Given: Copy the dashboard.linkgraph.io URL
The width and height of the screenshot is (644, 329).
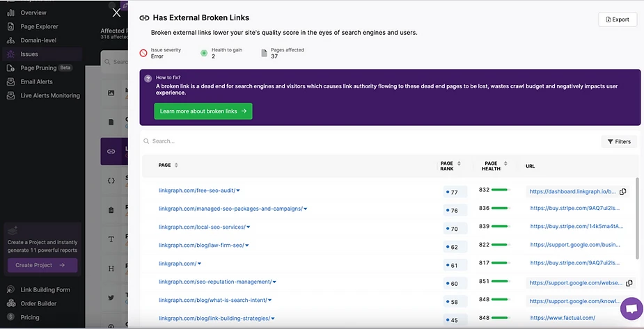Looking at the screenshot, I should pyautogui.click(x=622, y=191).
